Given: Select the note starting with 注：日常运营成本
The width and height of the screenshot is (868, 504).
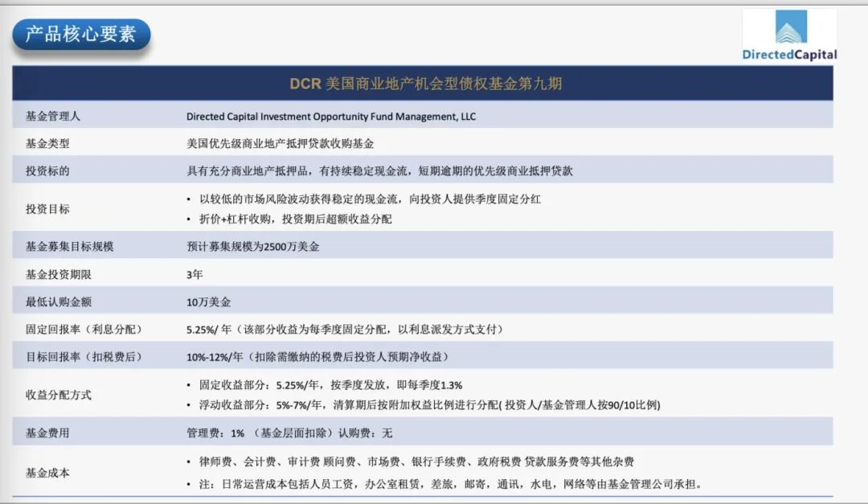Looking at the screenshot, I should (x=452, y=484).
